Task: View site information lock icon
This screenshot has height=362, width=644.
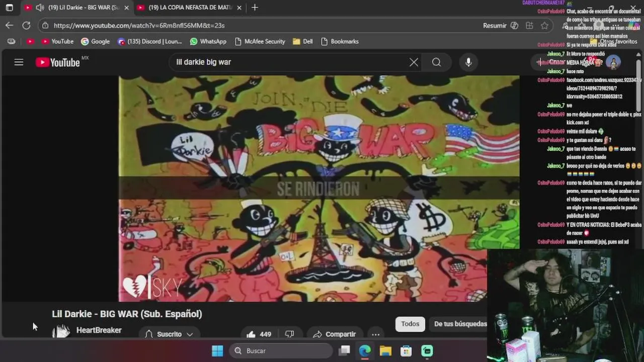Action: coord(45,25)
